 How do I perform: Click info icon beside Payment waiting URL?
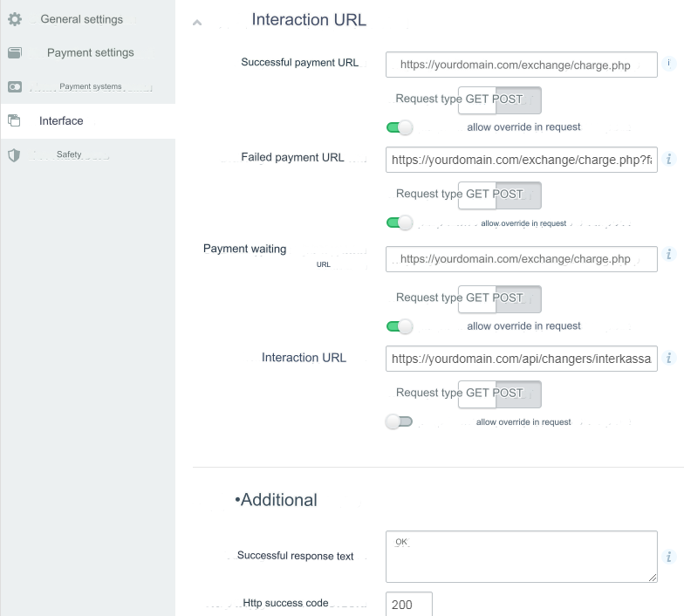pos(669,255)
